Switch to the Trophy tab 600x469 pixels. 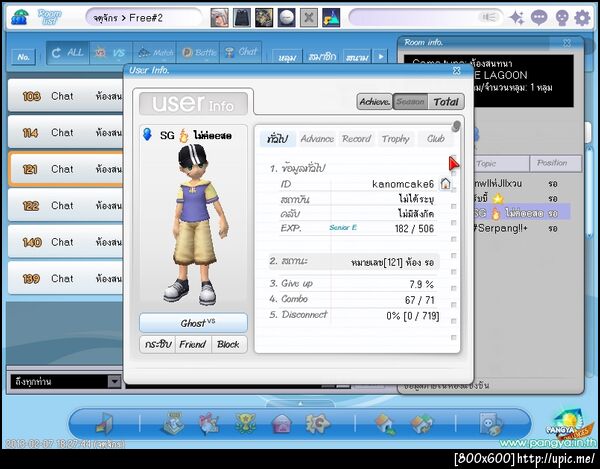(x=396, y=139)
